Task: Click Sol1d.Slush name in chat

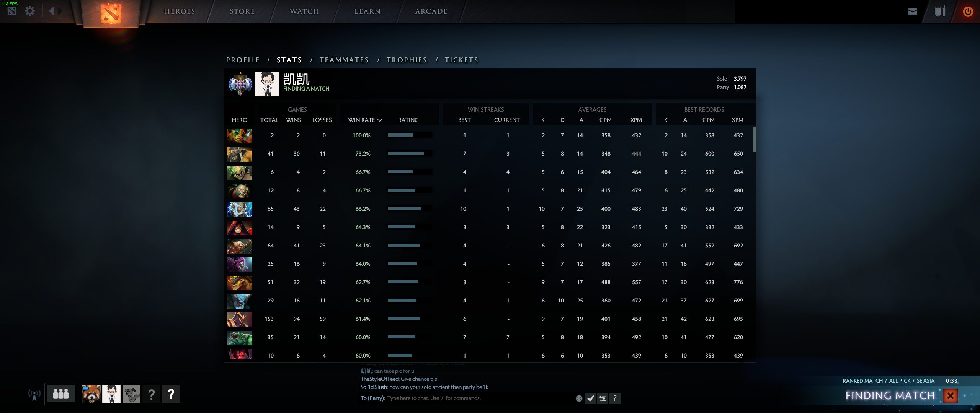Action: point(374,387)
